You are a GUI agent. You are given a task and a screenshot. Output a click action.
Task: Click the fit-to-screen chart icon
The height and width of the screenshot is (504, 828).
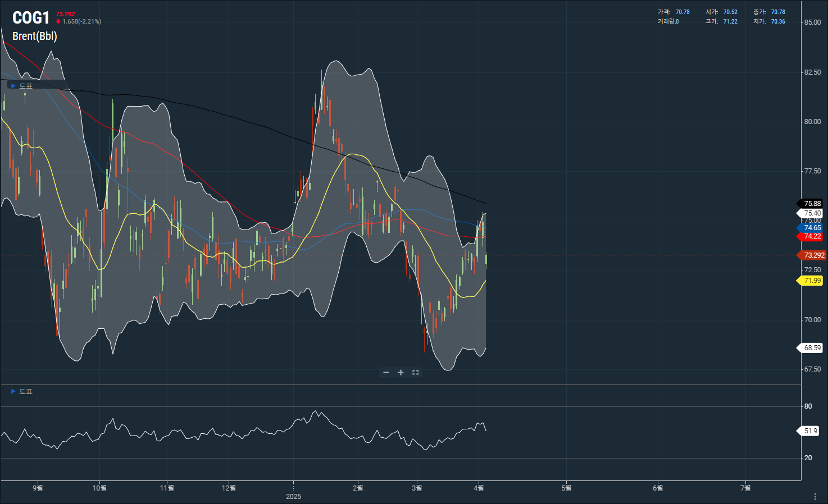[416, 373]
